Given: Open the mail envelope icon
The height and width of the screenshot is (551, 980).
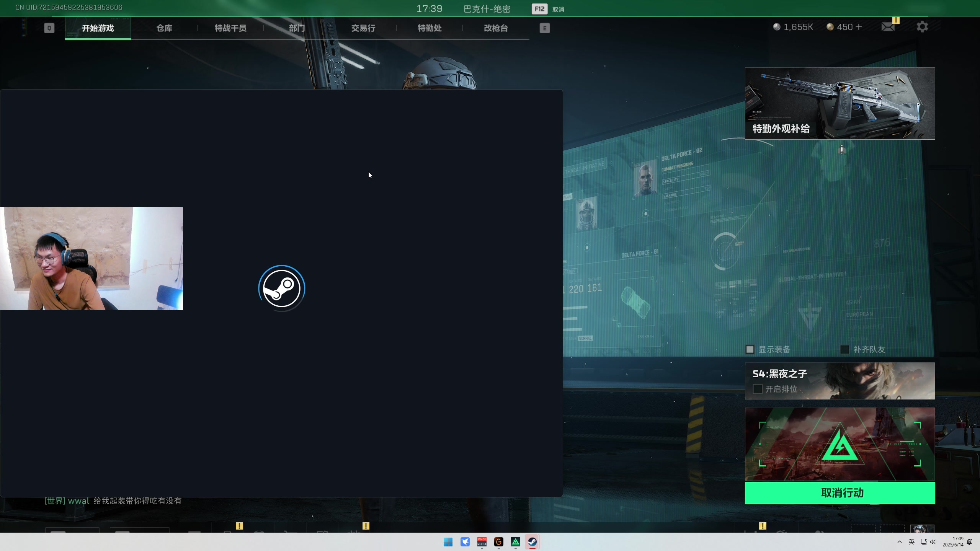Looking at the screenshot, I should (x=888, y=27).
